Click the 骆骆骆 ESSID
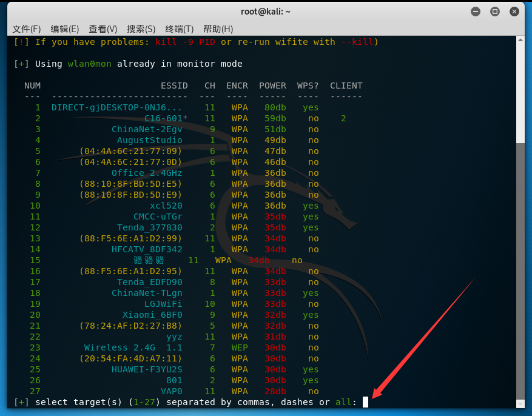 (x=149, y=260)
